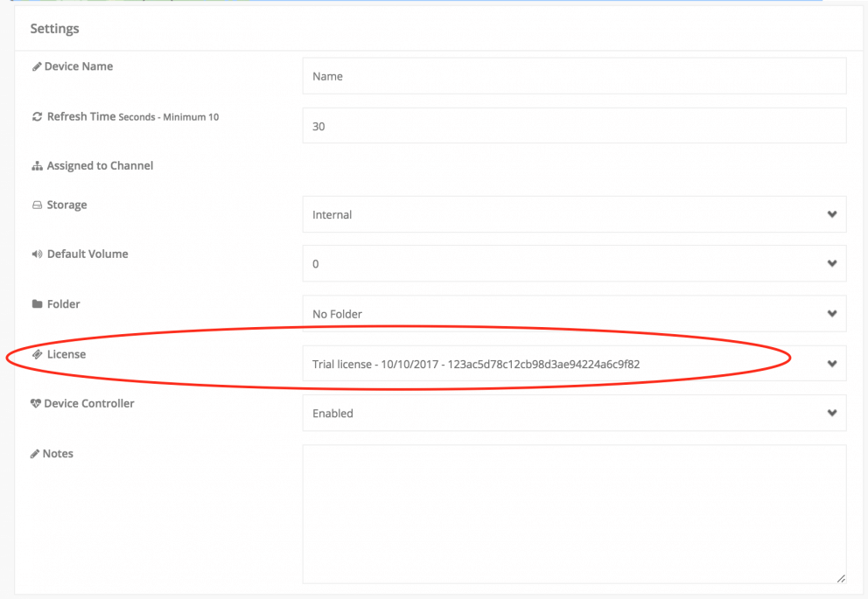Click the sitemap icon for Assigned to Channel
868x599 pixels.
[x=37, y=166]
